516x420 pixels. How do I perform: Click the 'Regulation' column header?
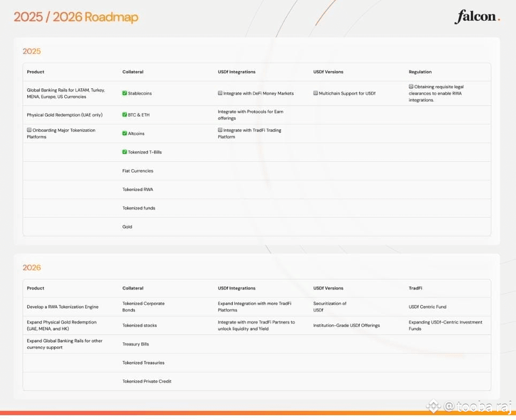(x=420, y=72)
